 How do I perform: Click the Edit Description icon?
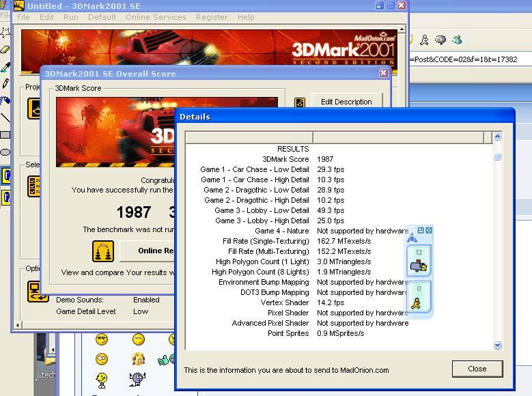click(x=299, y=102)
